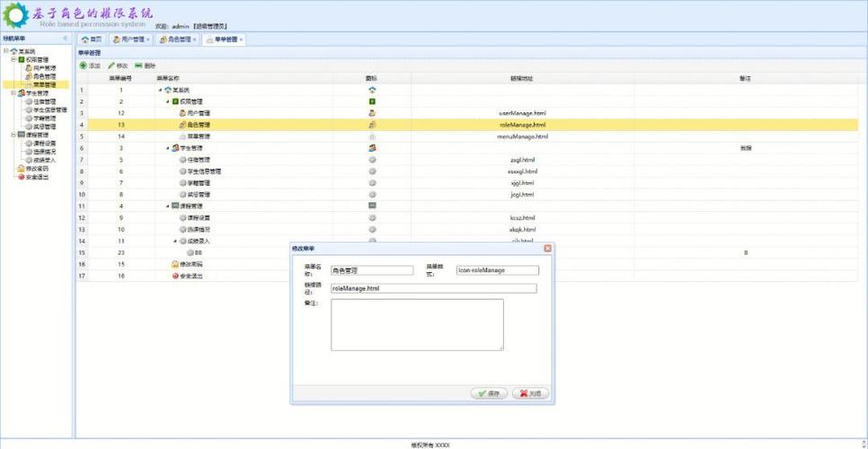The image size is (868, 449).
Task: Click the 链接路径 field containing roleManage.html
Action: [433, 288]
